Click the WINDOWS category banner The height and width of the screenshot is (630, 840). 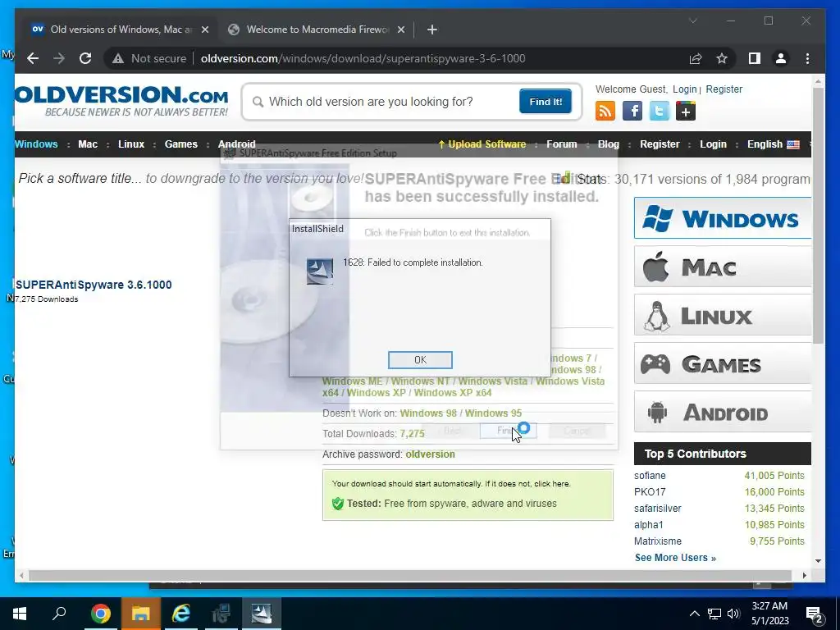722,218
